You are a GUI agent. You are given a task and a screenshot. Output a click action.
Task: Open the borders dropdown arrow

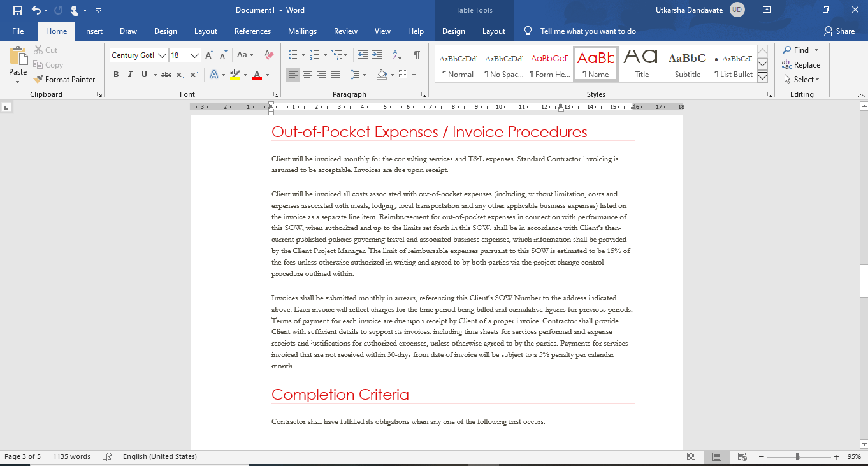click(414, 75)
